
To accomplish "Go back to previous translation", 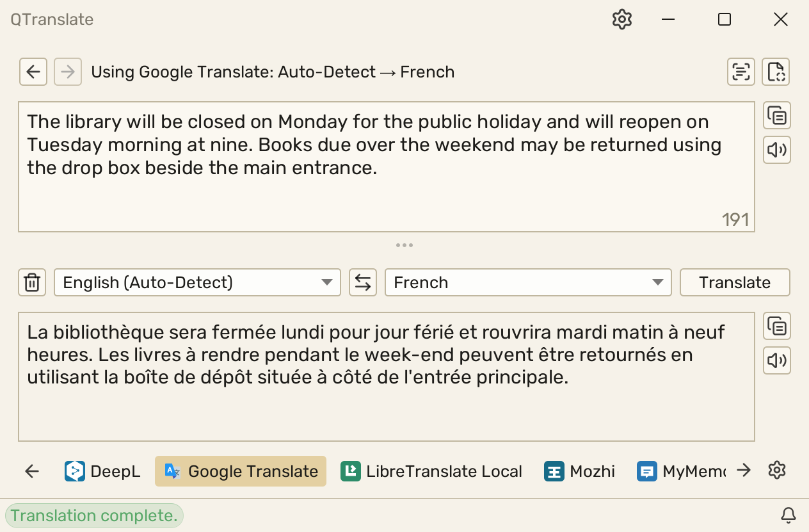I will tap(33, 72).
